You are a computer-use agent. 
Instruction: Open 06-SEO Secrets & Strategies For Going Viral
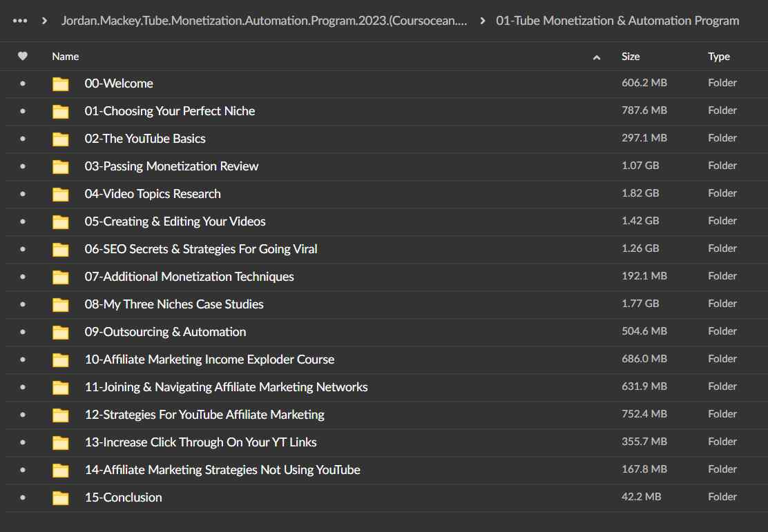click(x=201, y=249)
